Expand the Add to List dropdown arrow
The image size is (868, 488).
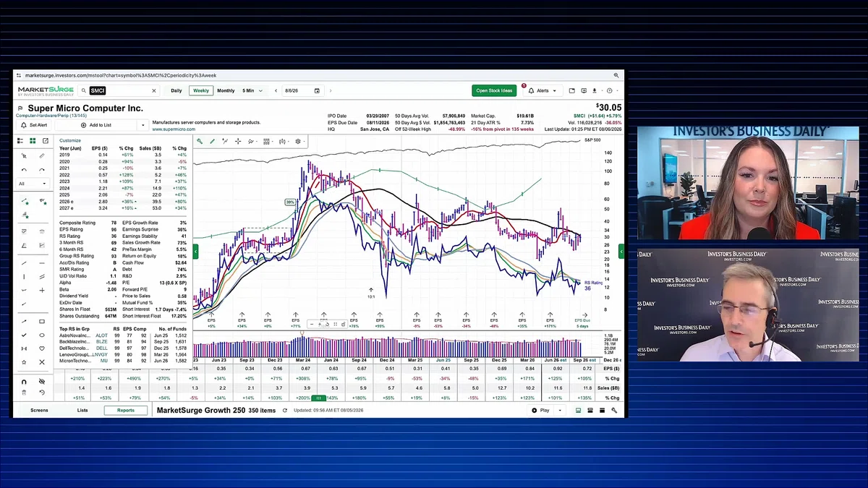click(142, 125)
